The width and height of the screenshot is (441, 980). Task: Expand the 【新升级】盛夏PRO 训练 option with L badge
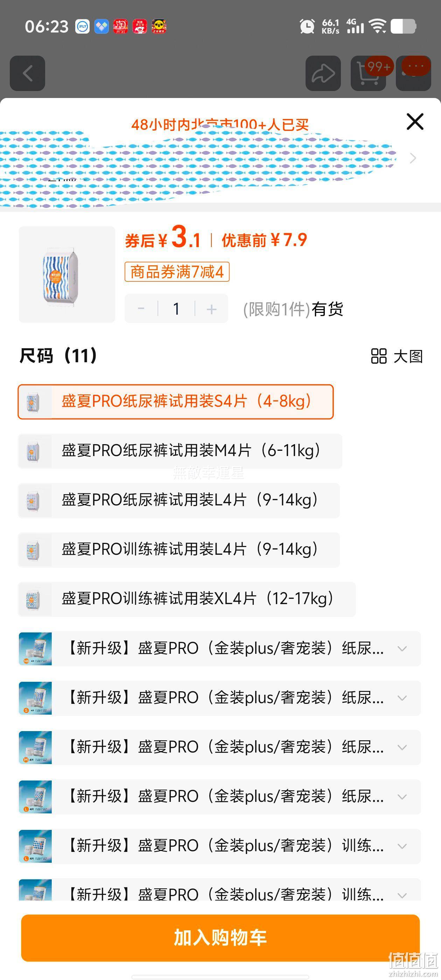[x=220, y=846]
